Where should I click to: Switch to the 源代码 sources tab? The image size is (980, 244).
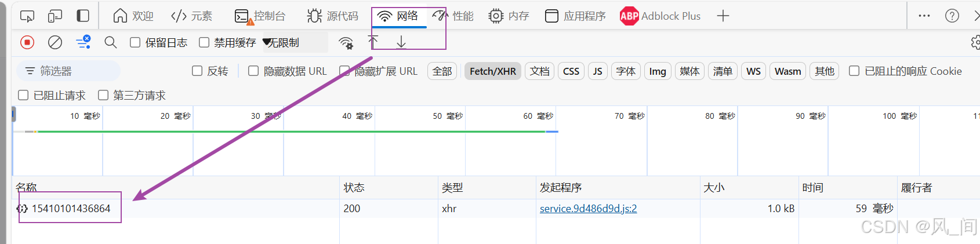(x=333, y=16)
